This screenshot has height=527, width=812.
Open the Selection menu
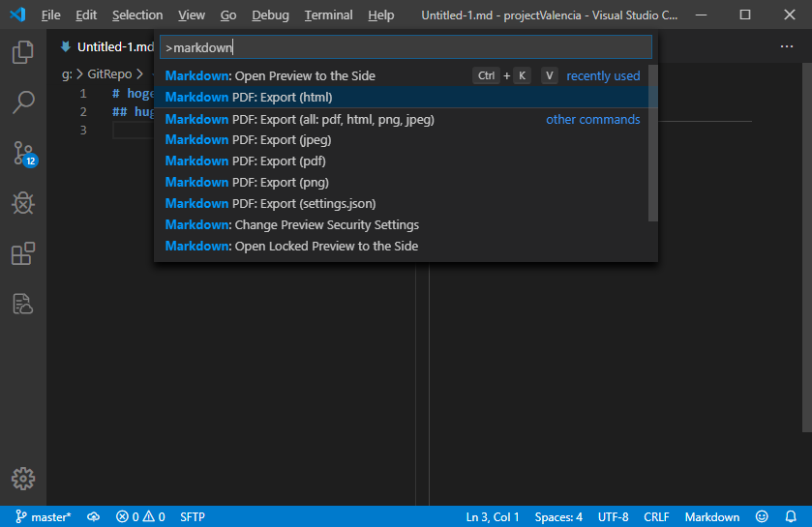point(137,15)
